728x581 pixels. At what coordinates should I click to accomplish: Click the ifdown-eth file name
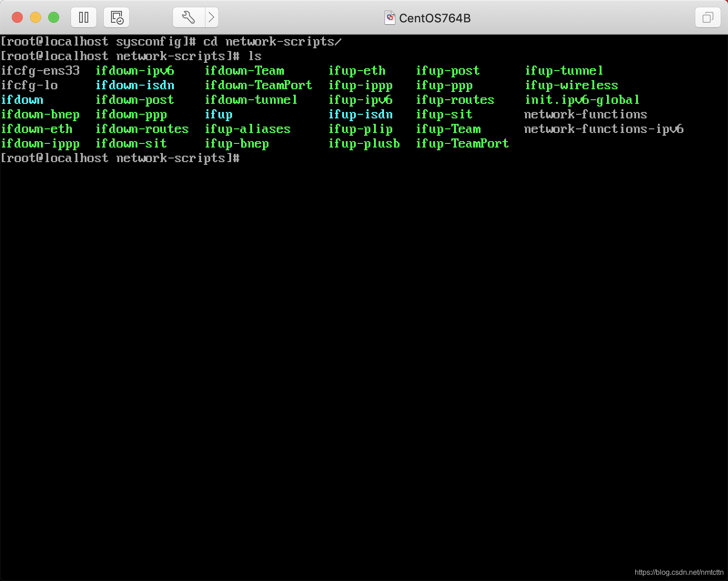click(37, 129)
